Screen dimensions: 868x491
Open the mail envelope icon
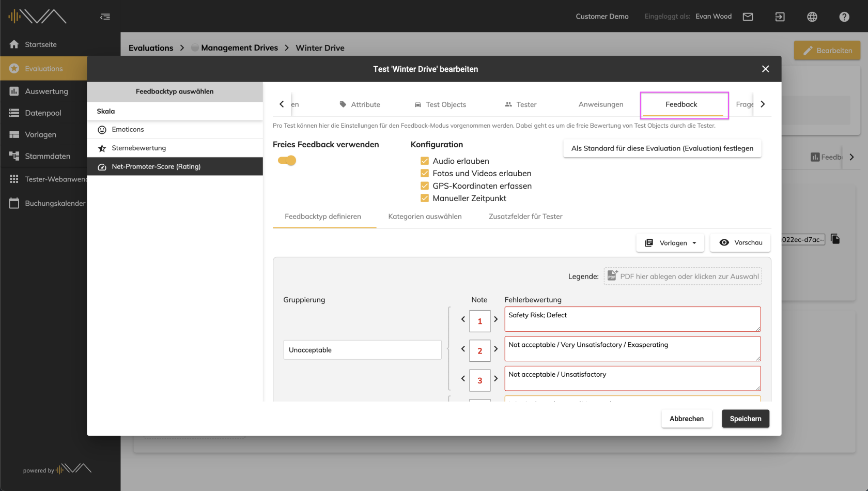(x=748, y=17)
